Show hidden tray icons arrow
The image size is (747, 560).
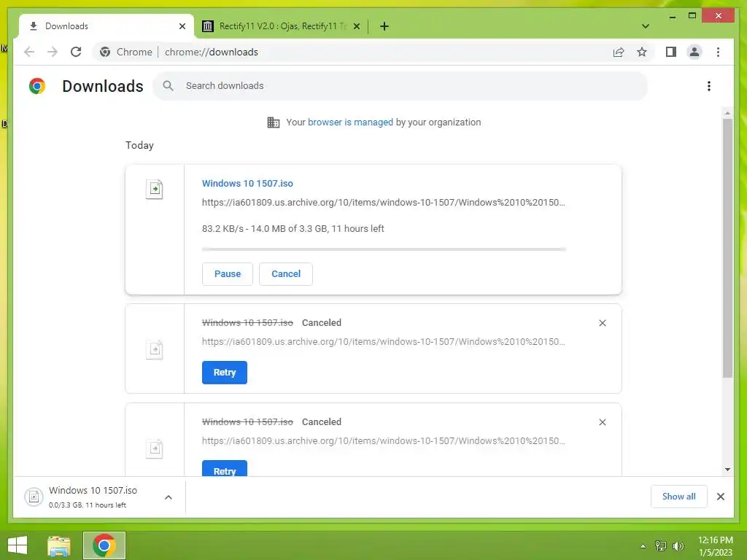pos(643,546)
